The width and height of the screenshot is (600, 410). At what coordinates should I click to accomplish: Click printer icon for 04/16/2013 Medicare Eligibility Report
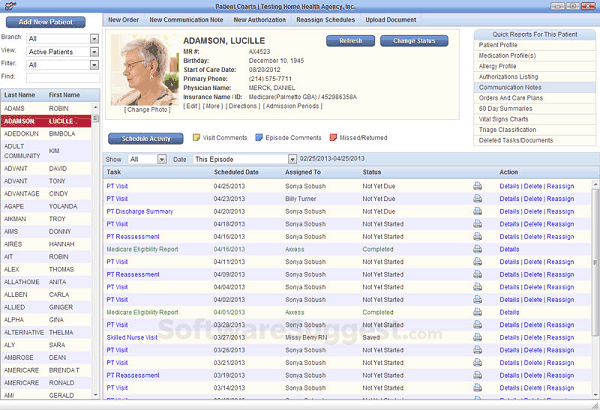tap(477, 249)
